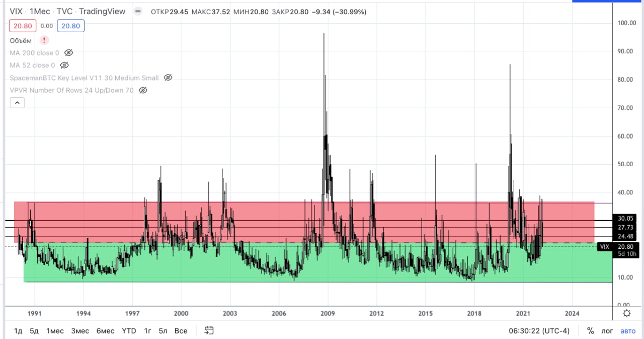The height and width of the screenshot is (339, 644).
Task: Open the timezone menu showing UTC-4
Action: coord(539,331)
